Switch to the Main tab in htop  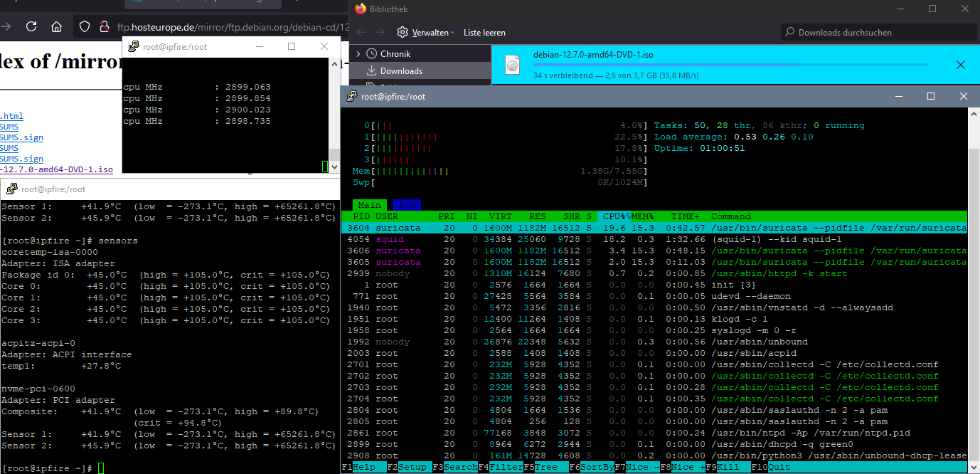(369, 205)
